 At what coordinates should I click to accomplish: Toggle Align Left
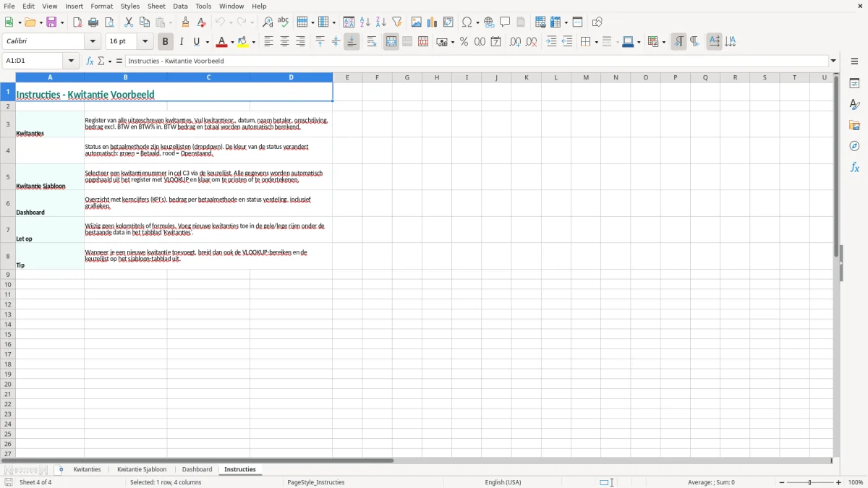(268, 42)
